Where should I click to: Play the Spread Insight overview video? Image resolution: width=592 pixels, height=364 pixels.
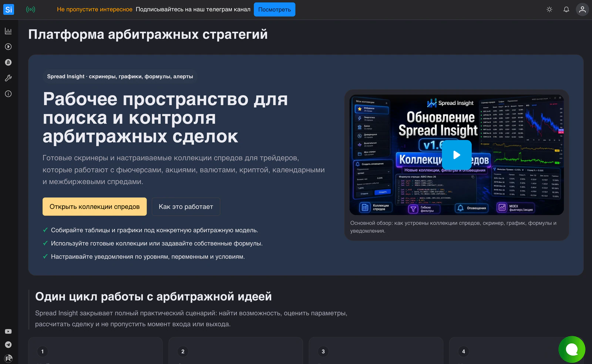point(457,155)
